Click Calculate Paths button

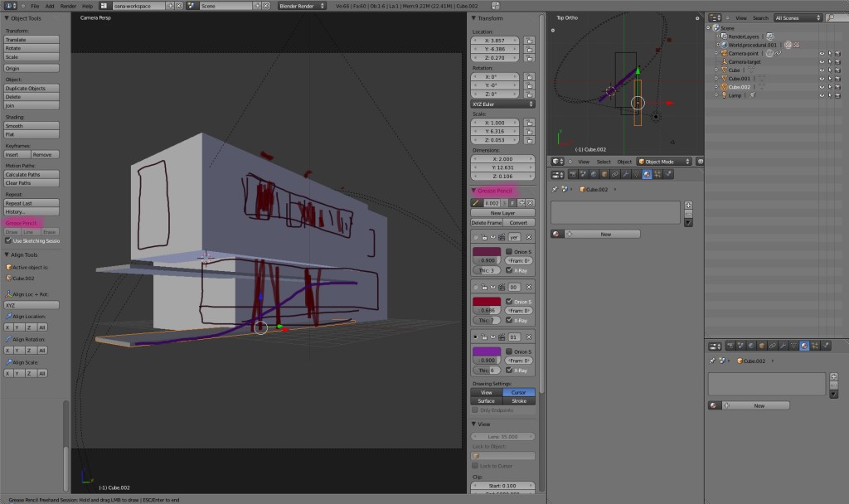point(32,174)
